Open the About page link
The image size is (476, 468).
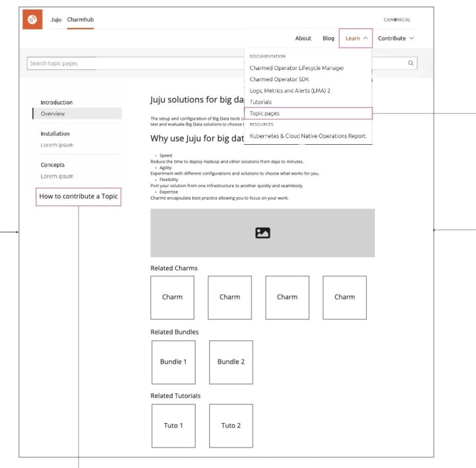click(x=303, y=38)
